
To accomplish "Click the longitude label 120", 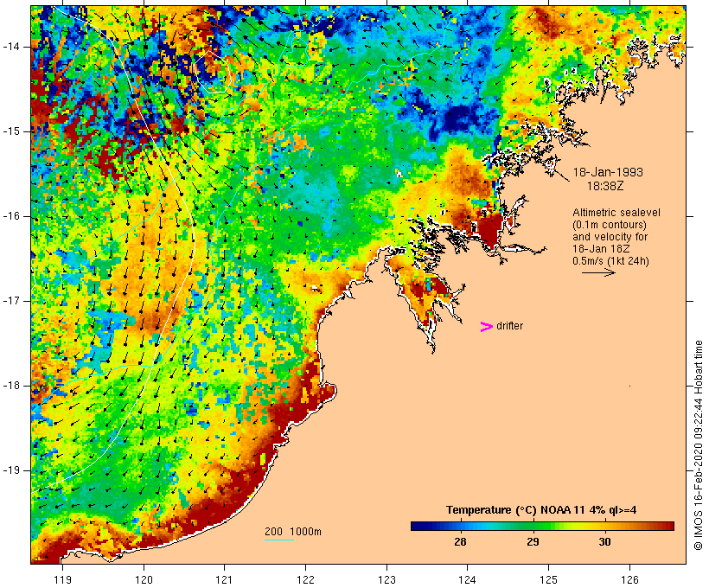I will (x=144, y=580).
